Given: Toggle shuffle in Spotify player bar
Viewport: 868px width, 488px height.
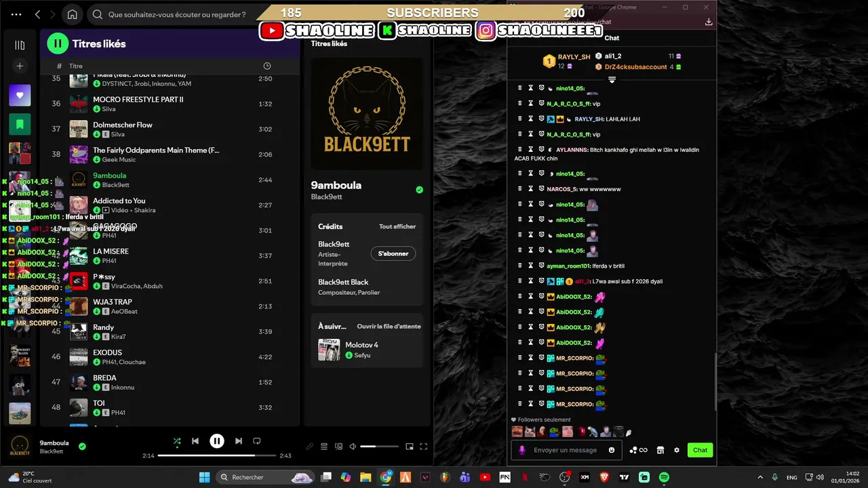Looking at the screenshot, I should (x=177, y=441).
